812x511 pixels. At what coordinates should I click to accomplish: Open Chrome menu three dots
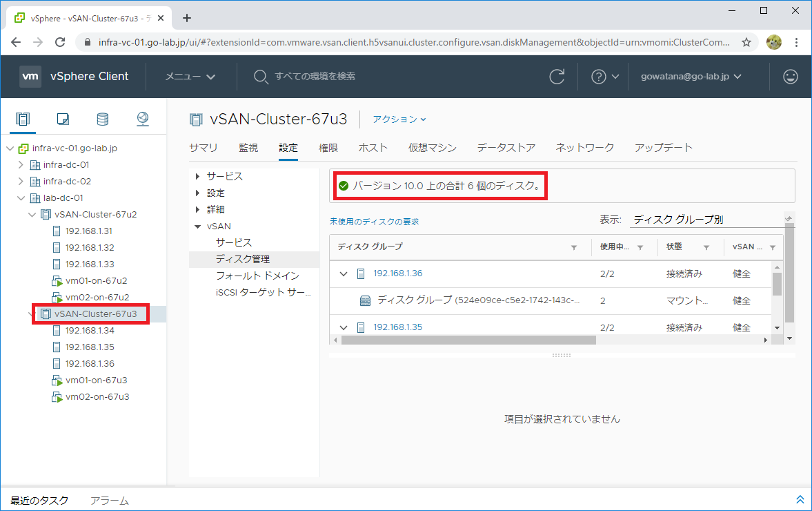tap(796, 43)
